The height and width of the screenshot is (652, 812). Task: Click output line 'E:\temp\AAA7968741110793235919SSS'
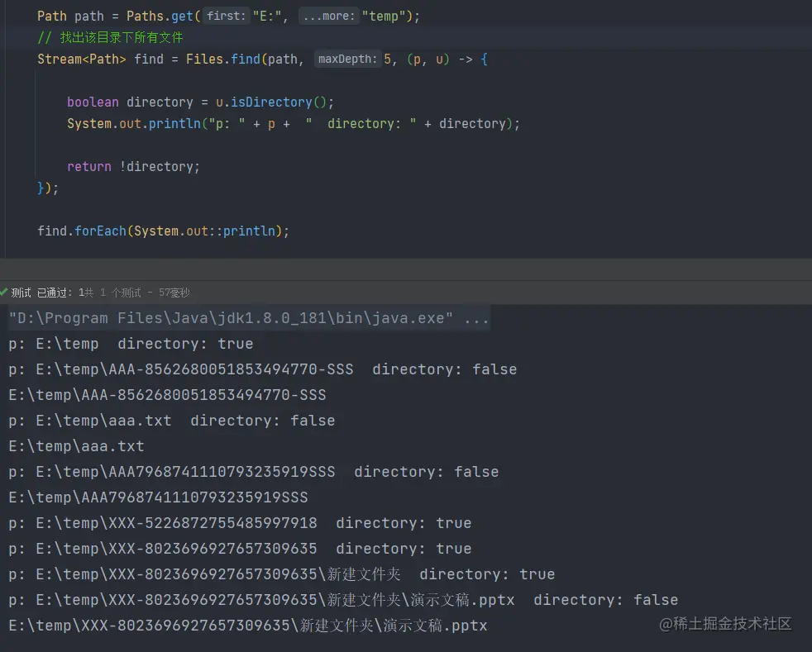click(x=159, y=497)
